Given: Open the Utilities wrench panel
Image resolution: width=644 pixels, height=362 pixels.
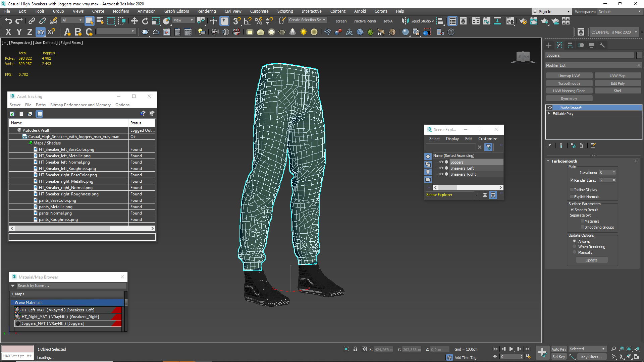Looking at the screenshot, I should click(602, 45).
